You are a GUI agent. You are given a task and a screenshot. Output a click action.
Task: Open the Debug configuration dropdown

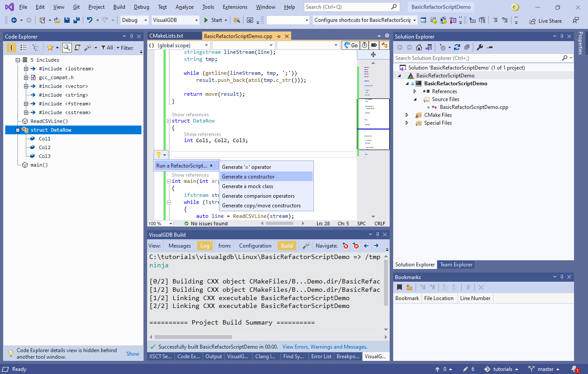[134, 20]
